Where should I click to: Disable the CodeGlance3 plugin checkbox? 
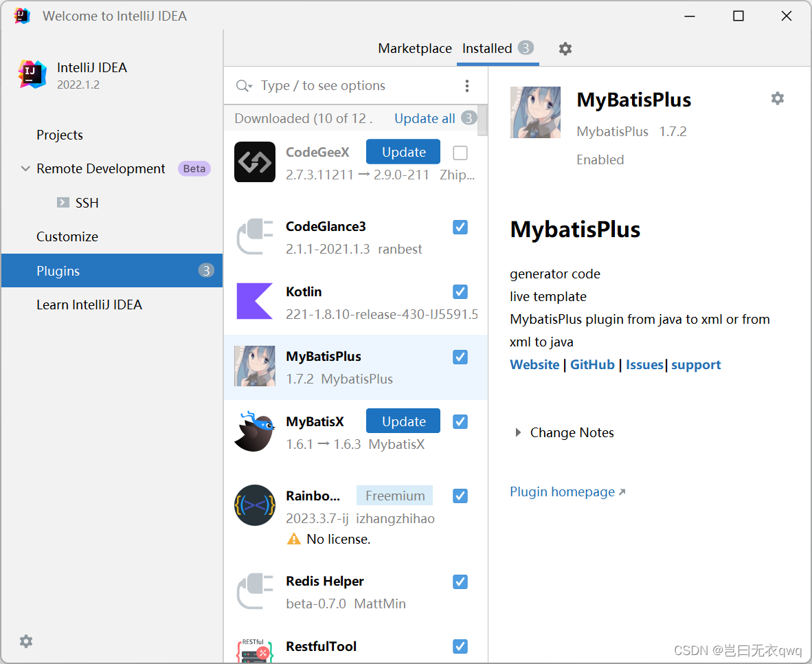coord(460,227)
